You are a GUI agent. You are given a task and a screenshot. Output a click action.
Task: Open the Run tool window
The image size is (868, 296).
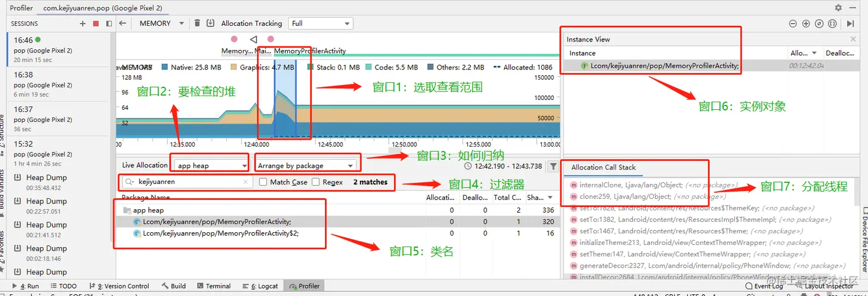click(x=26, y=286)
